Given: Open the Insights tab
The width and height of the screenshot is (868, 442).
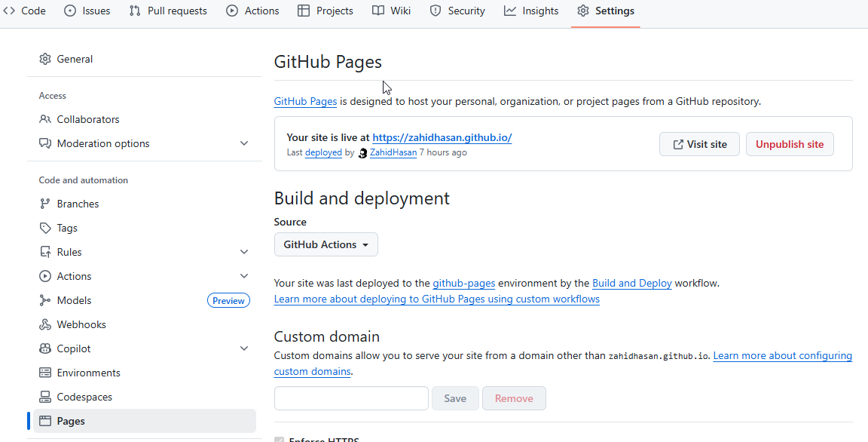Looking at the screenshot, I should pos(531,11).
